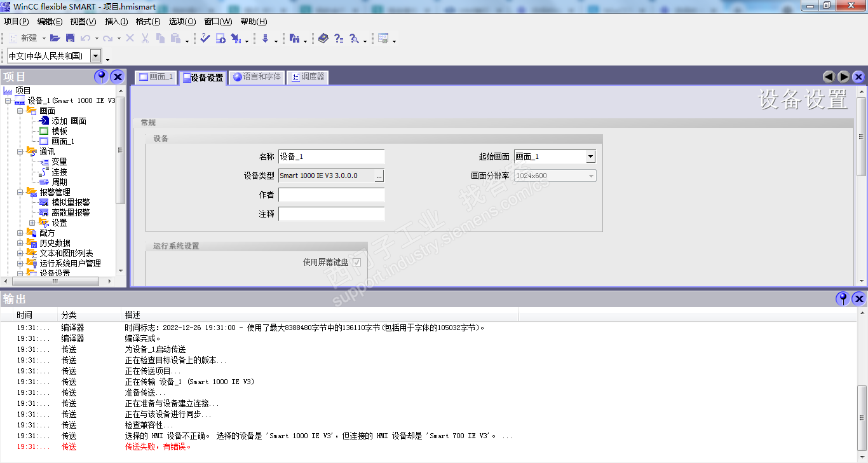This screenshot has width=868, height=463.
Task: Click the New (新建) project button
Action: coord(23,38)
